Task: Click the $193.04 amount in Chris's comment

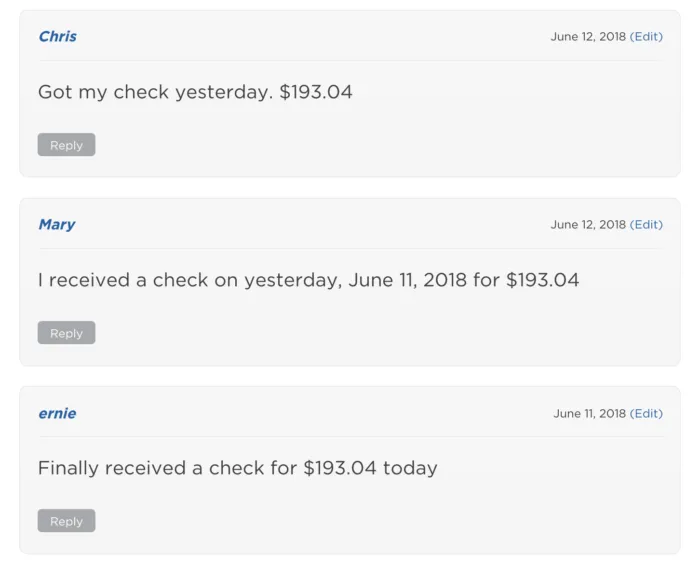Action: point(316,92)
